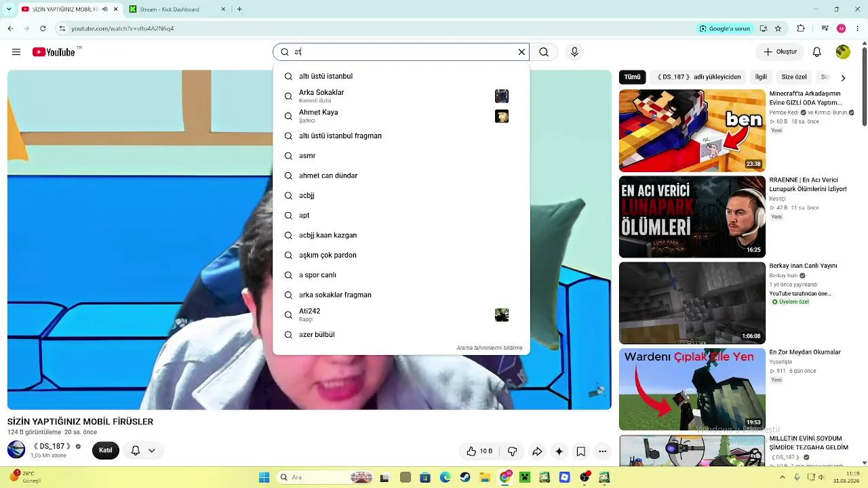
Task: Select the 'acbjj' suggestion
Action: (x=401, y=195)
